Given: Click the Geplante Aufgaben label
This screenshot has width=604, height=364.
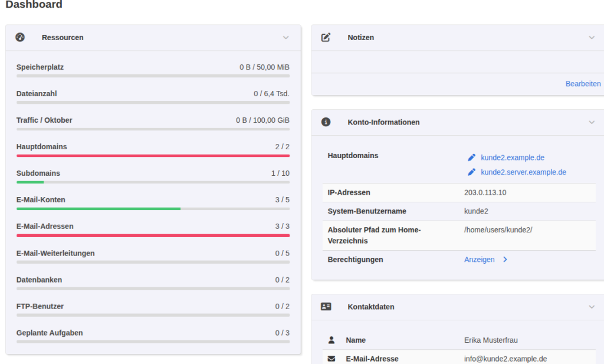Looking at the screenshot, I should coord(50,333).
